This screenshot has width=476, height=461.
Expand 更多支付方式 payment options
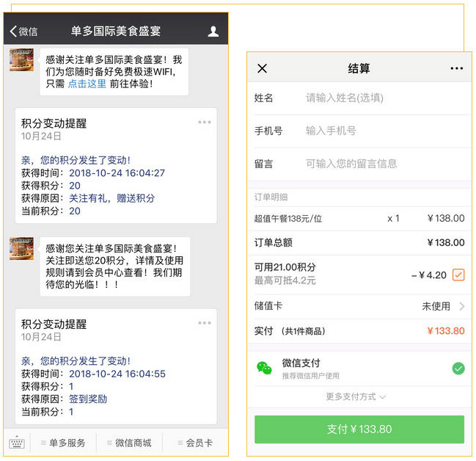click(x=356, y=396)
